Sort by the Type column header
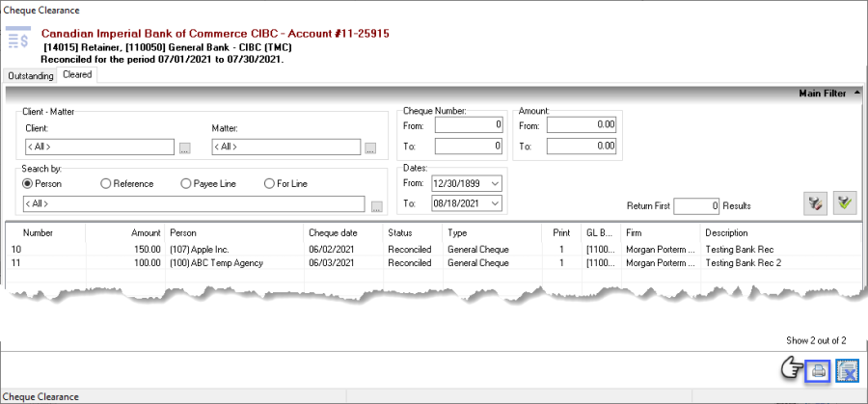The image size is (868, 404). [492, 233]
